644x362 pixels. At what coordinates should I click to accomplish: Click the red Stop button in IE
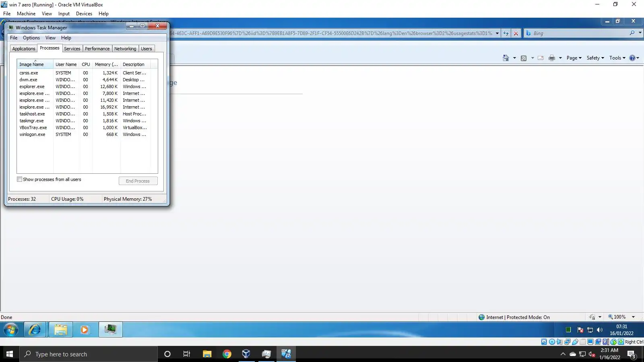516,33
